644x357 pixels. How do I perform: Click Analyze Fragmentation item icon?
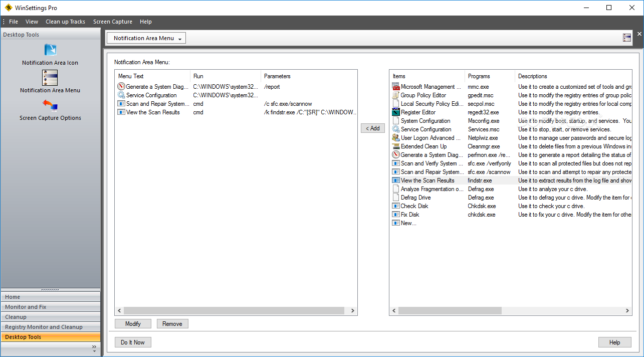396,189
